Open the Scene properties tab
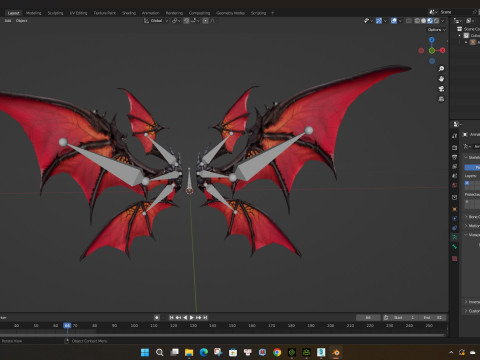This screenshot has height=360, width=480. point(455,175)
